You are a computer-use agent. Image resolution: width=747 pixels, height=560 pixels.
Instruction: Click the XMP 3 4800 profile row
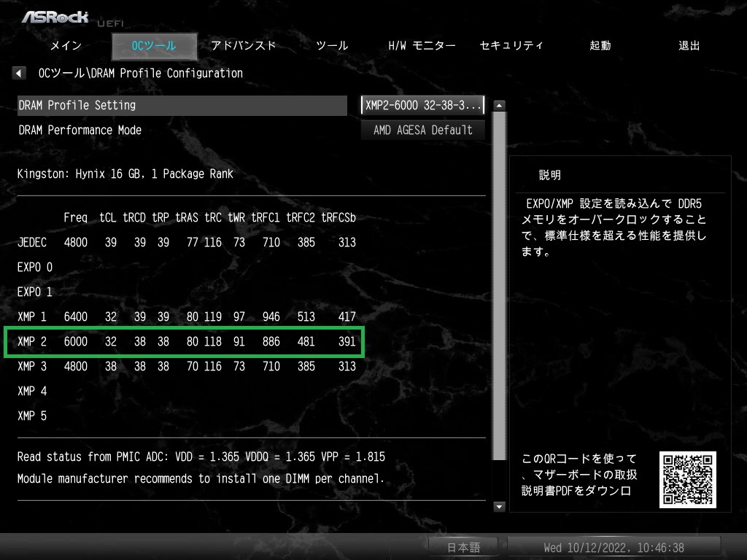[x=187, y=366]
